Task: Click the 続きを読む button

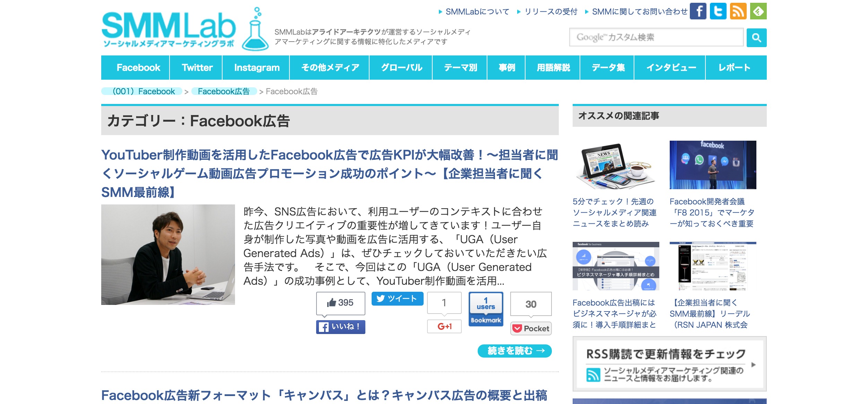Action: coord(514,351)
